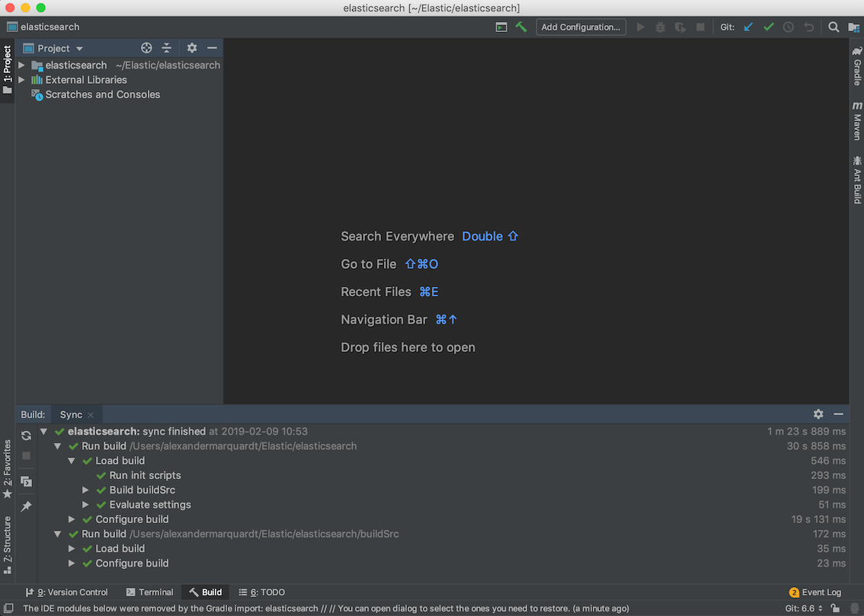Select the Build tool window tab
This screenshot has width=864, height=616.
point(206,592)
